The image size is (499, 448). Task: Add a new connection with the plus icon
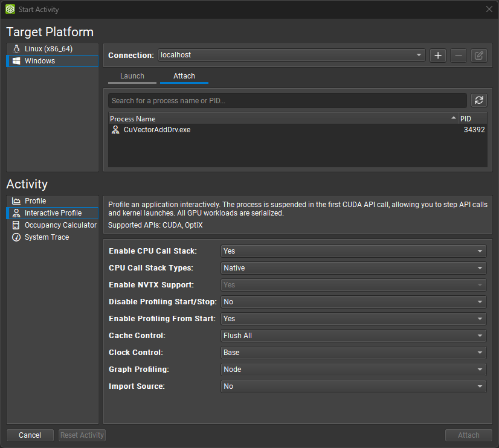click(x=437, y=55)
